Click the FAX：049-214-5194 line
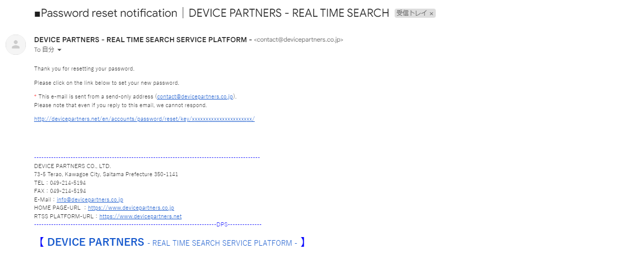The width and height of the screenshot is (644, 265). (x=60, y=191)
